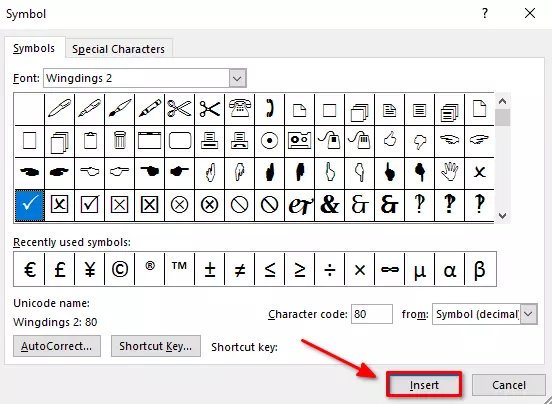Open the Symbols tab

(34, 48)
